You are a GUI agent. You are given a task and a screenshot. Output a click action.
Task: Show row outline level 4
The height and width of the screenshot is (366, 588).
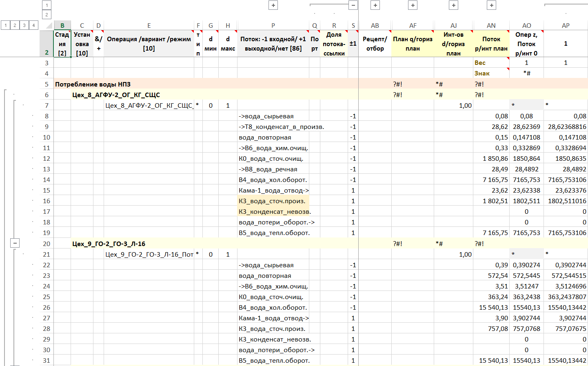(x=33, y=25)
